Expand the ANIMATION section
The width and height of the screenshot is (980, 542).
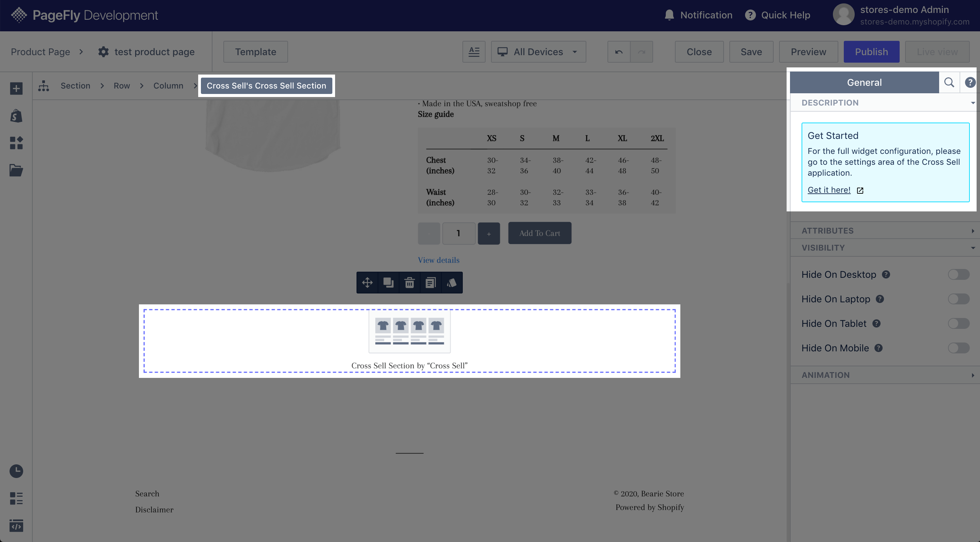coord(885,374)
